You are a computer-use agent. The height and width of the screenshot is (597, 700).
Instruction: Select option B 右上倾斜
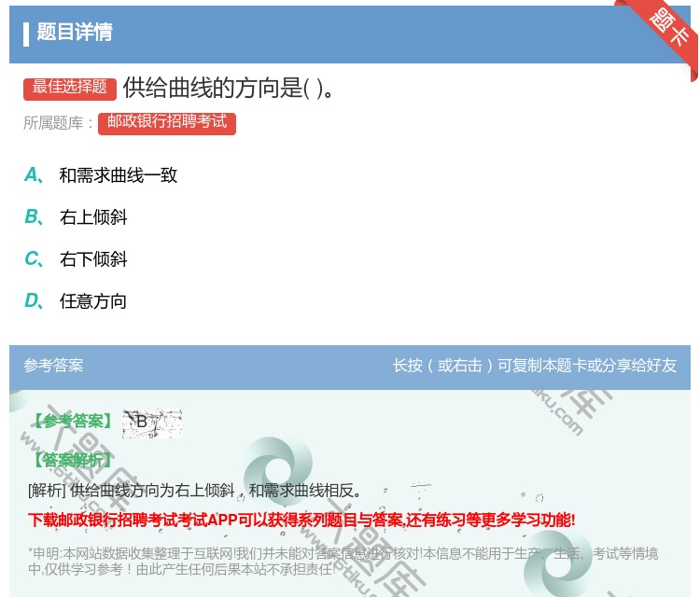pyautogui.click(x=76, y=216)
